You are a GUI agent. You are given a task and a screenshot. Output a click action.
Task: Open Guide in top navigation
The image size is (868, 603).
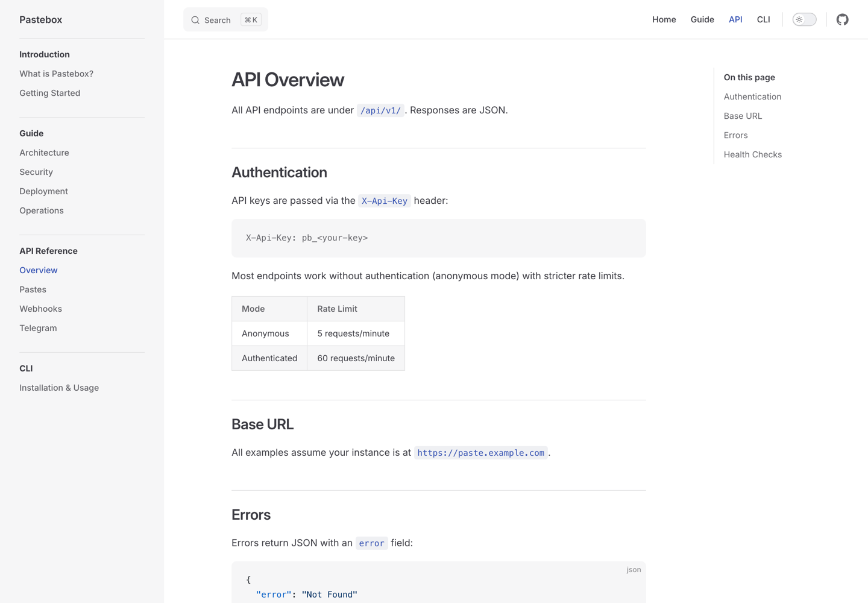pyautogui.click(x=702, y=19)
